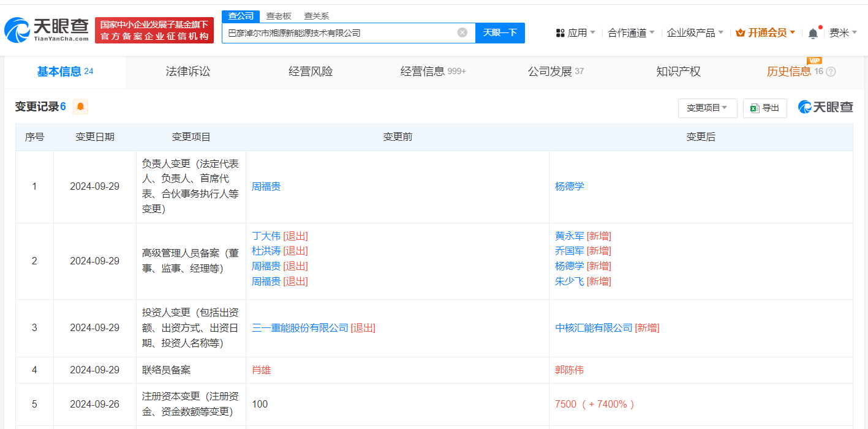Click the TianYanCha watermark logo at right

825,107
